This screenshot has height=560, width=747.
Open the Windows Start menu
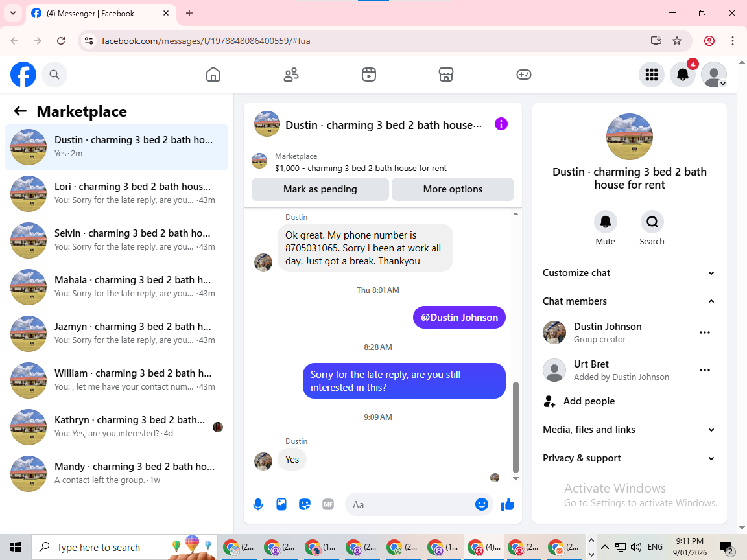[x=16, y=547]
